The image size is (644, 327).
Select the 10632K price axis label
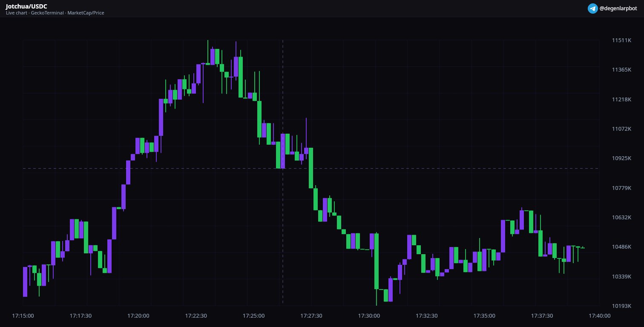pyautogui.click(x=621, y=217)
